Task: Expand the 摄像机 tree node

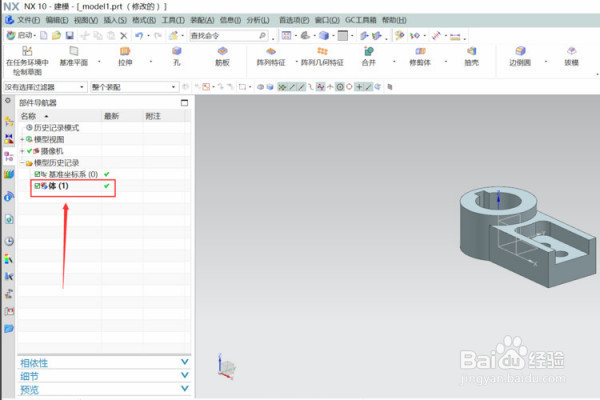Action: [x=22, y=151]
